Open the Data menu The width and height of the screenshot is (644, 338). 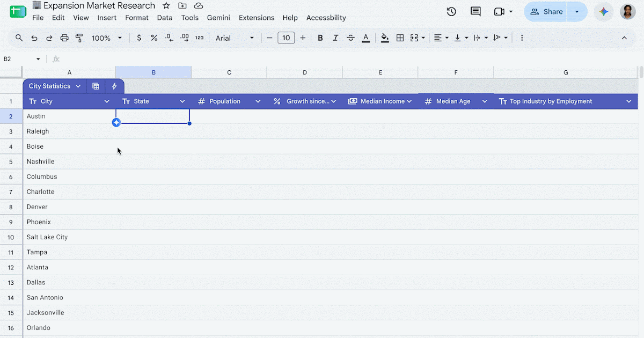pos(165,18)
